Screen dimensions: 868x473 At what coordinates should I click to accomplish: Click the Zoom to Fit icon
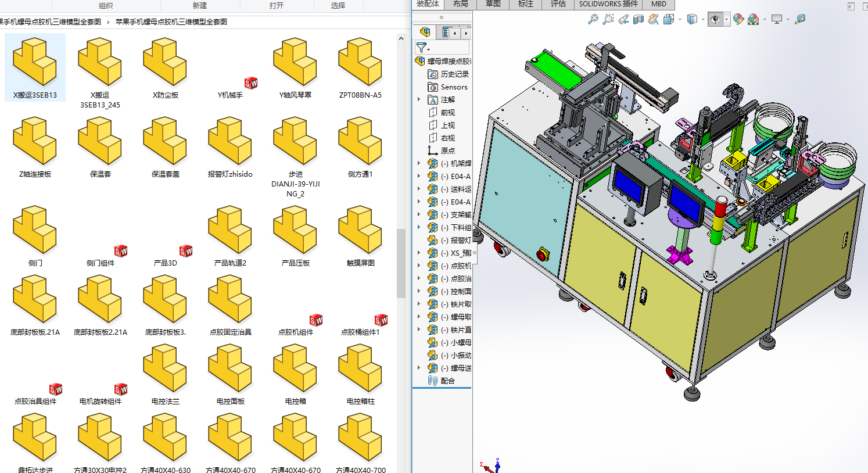[593, 19]
